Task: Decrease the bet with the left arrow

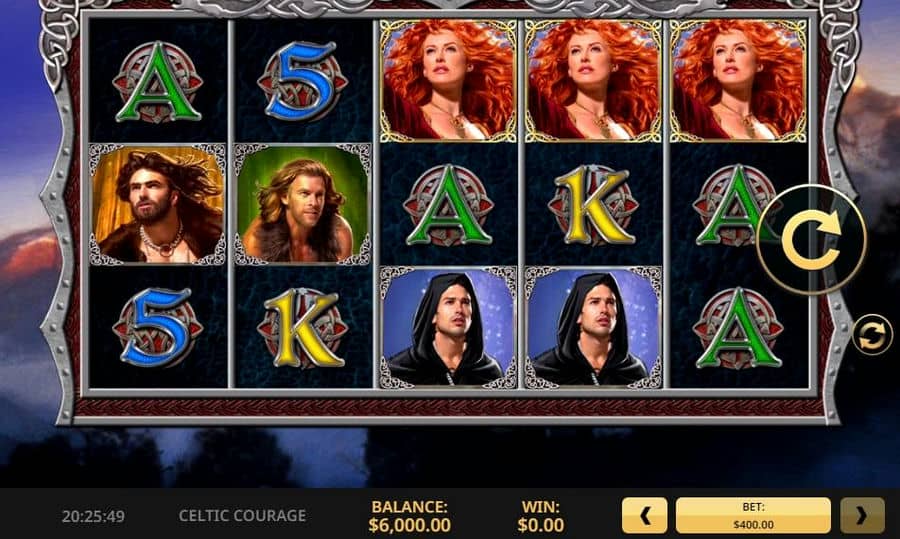Action: [x=645, y=515]
